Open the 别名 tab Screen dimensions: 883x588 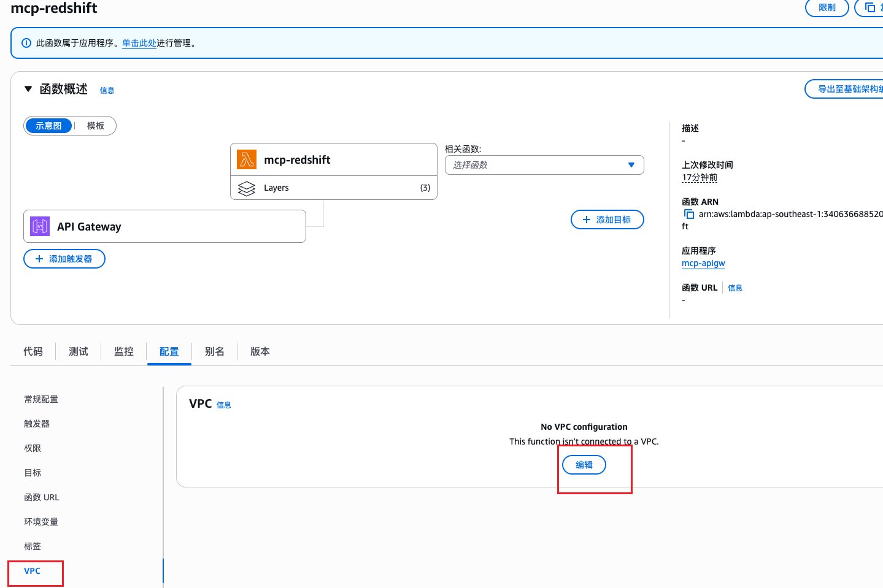[215, 351]
